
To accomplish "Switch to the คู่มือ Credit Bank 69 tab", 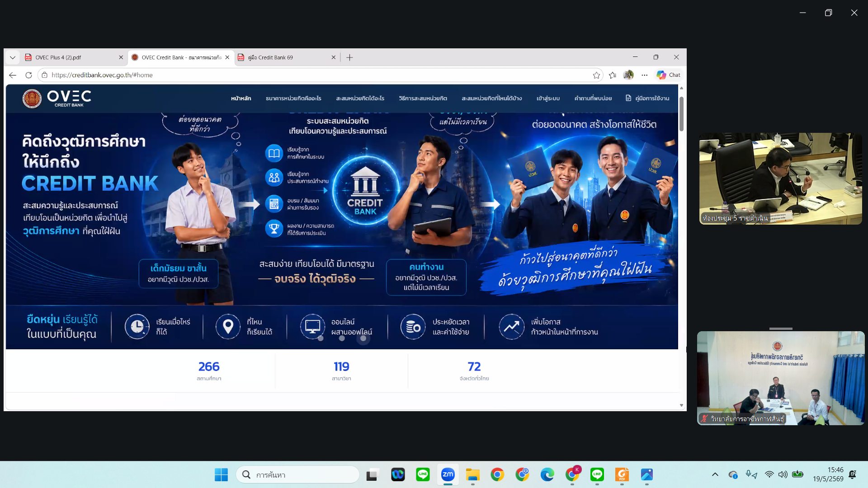I will click(x=287, y=57).
